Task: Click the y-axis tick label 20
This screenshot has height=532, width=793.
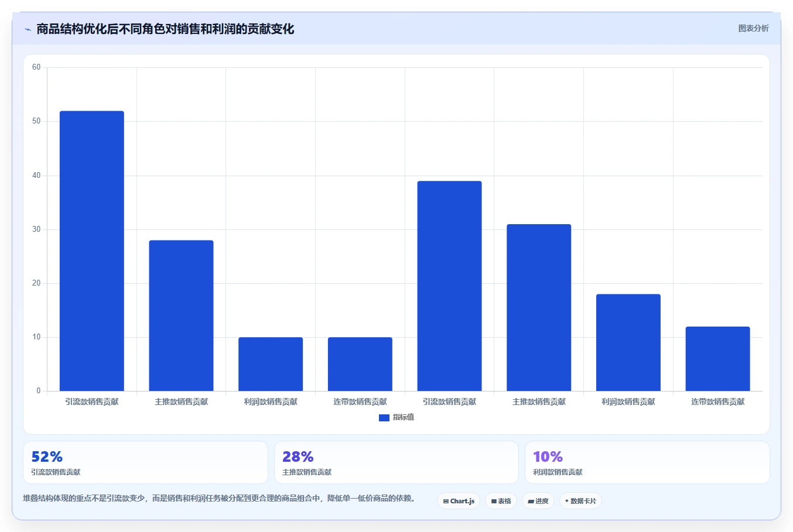Action: point(36,283)
